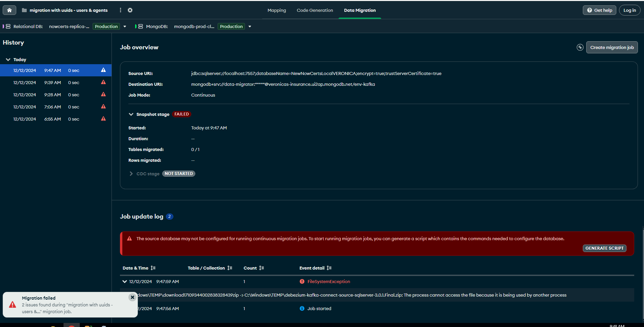
Task: Switch to the Code Generation tab
Action: pyautogui.click(x=315, y=10)
